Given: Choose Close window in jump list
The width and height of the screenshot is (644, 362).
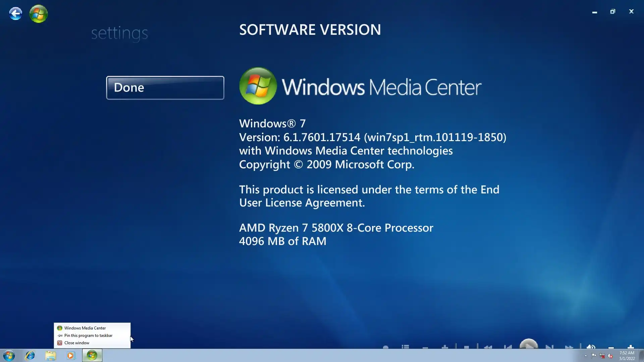Looking at the screenshot, I should click(77, 343).
